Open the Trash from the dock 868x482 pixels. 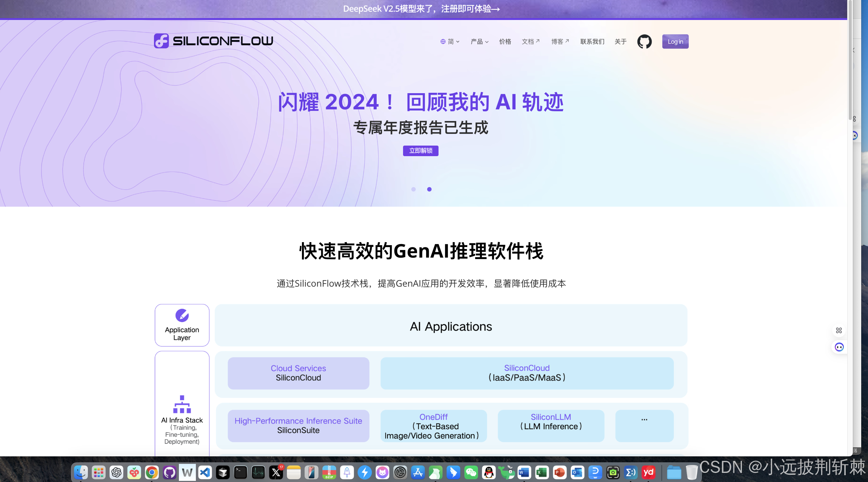691,472
